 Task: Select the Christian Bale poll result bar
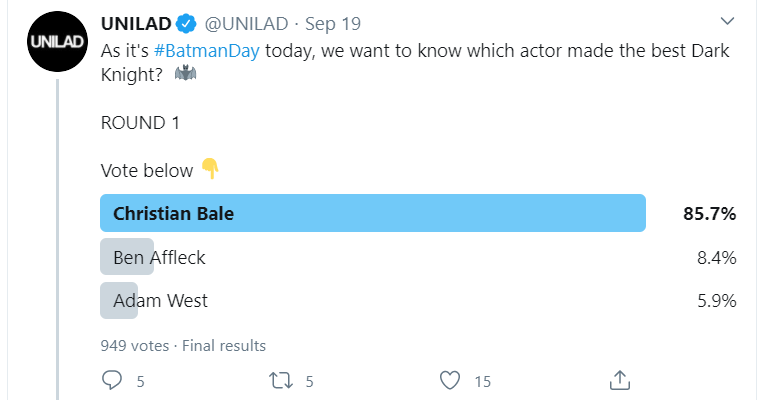coord(373,213)
